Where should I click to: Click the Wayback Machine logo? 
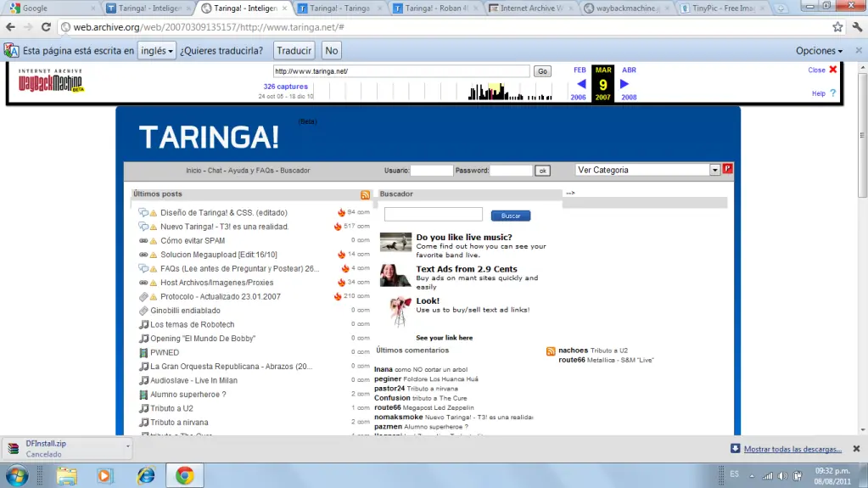click(x=51, y=81)
